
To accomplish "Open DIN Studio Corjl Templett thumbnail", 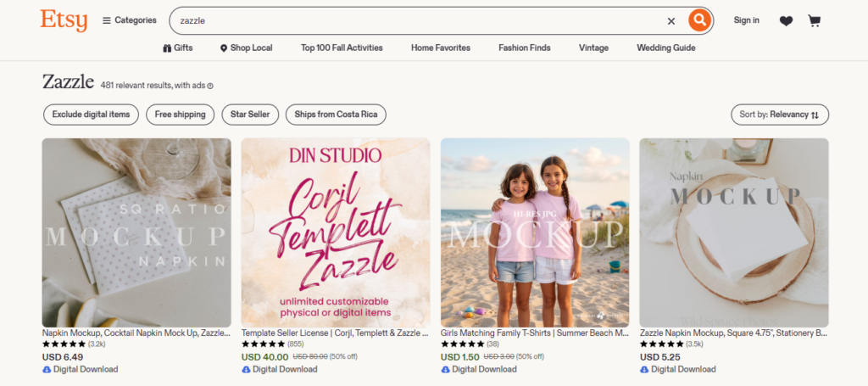I will pyautogui.click(x=336, y=232).
